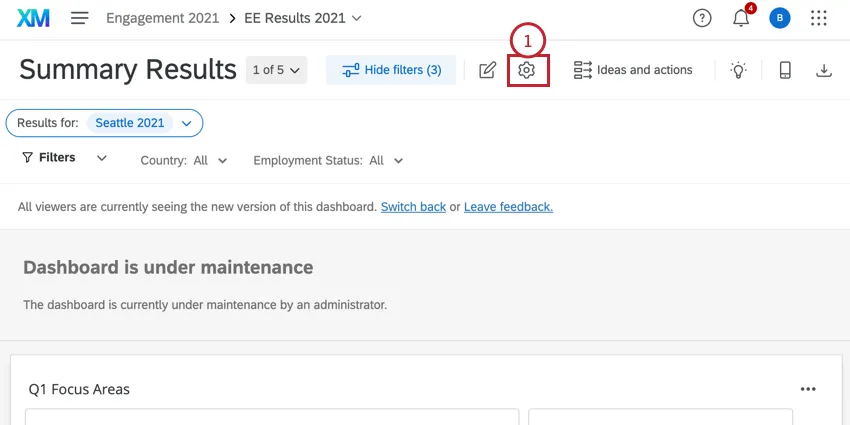Open the hamburger navigation menu
Viewport: 850px width, 425px height.
coord(80,18)
